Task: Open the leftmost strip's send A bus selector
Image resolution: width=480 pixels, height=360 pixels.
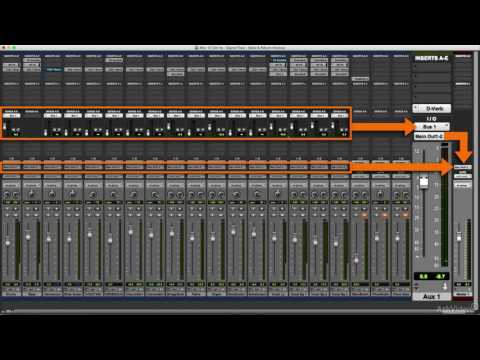Action: tap(11, 115)
